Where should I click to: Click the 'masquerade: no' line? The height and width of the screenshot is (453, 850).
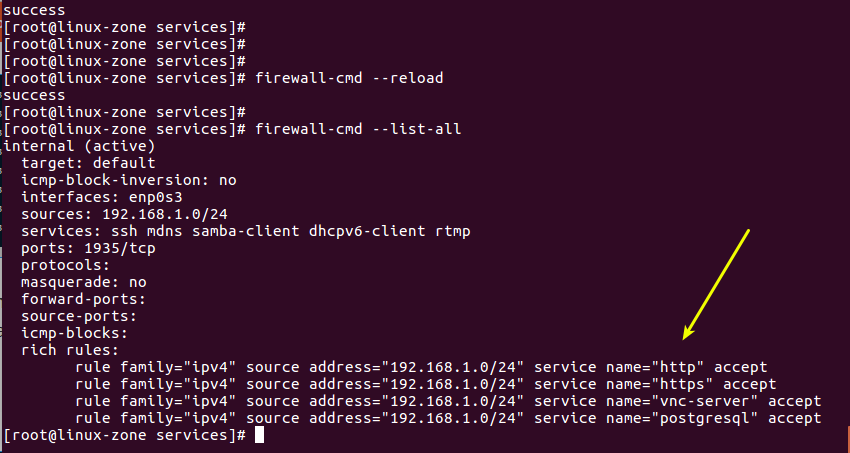click(84, 283)
